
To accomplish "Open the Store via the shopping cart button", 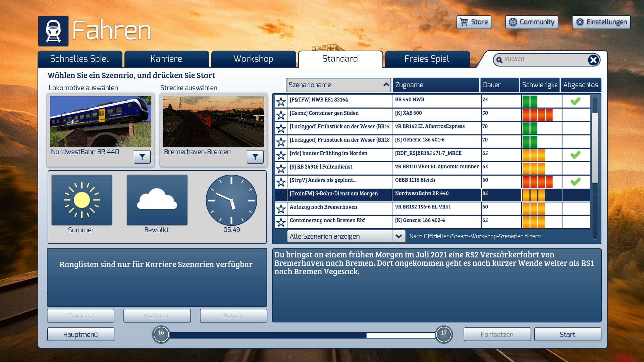I will coord(474,22).
